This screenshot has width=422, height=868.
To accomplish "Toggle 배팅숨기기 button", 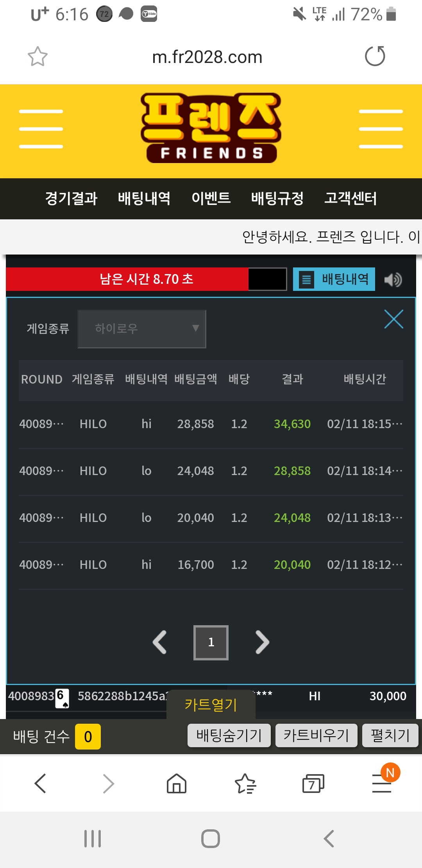I will [x=229, y=735].
